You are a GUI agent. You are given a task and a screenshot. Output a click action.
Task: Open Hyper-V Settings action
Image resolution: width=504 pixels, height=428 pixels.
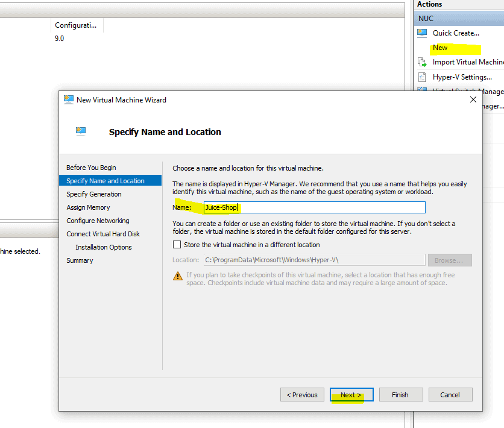pyautogui.click(x=462, y=77)
